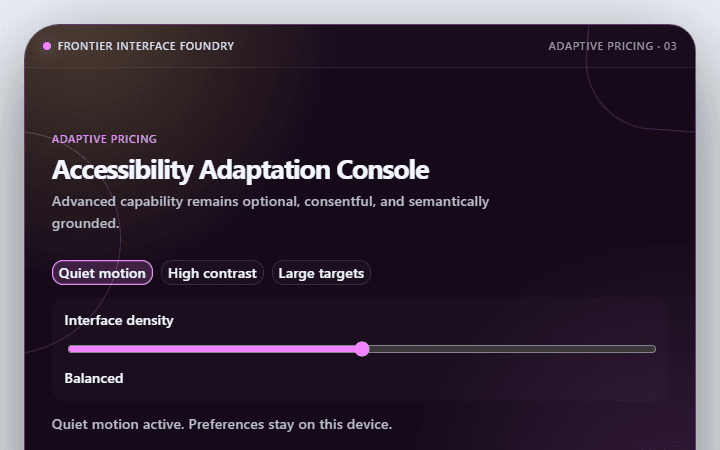This screenshot has height=450, width=720.
Task: Click the Frontier Interface Foundry brand name
Action: 146,46
